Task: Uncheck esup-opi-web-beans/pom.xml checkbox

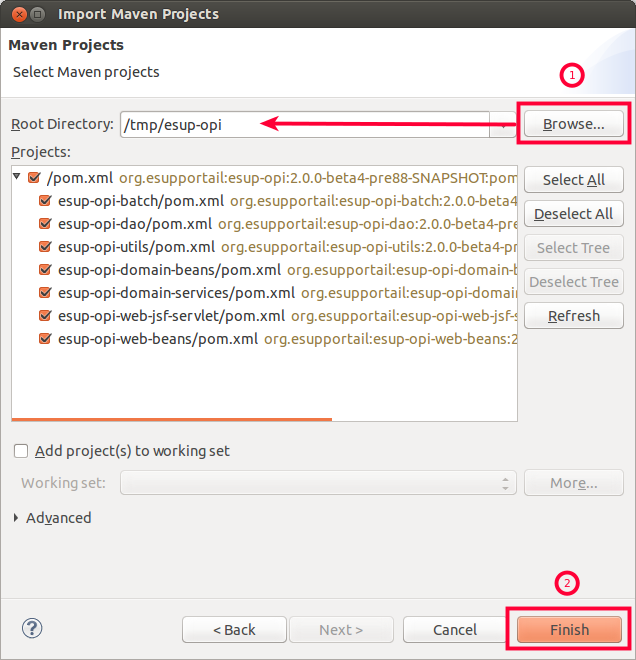Action: 45,339
